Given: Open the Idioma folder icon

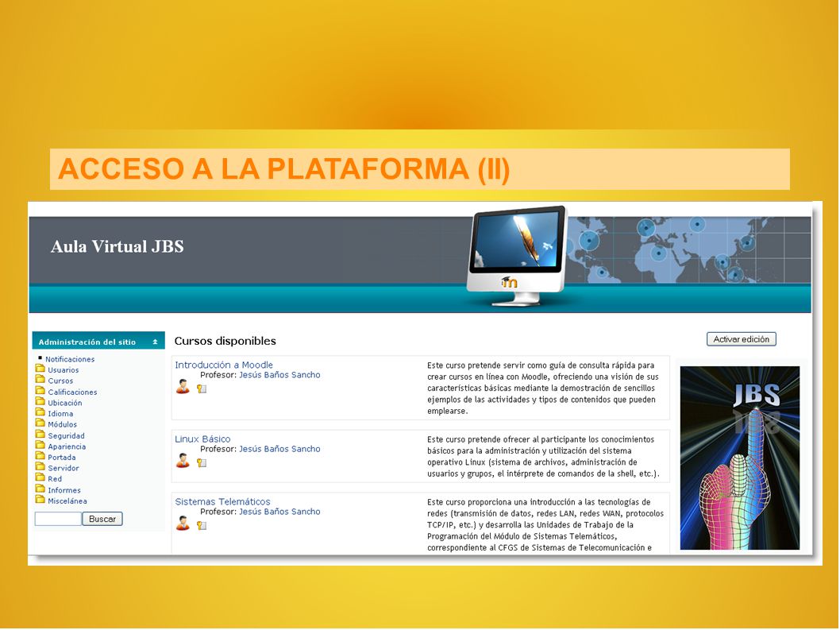Looking at the screenshot, I should pos(40,412).
